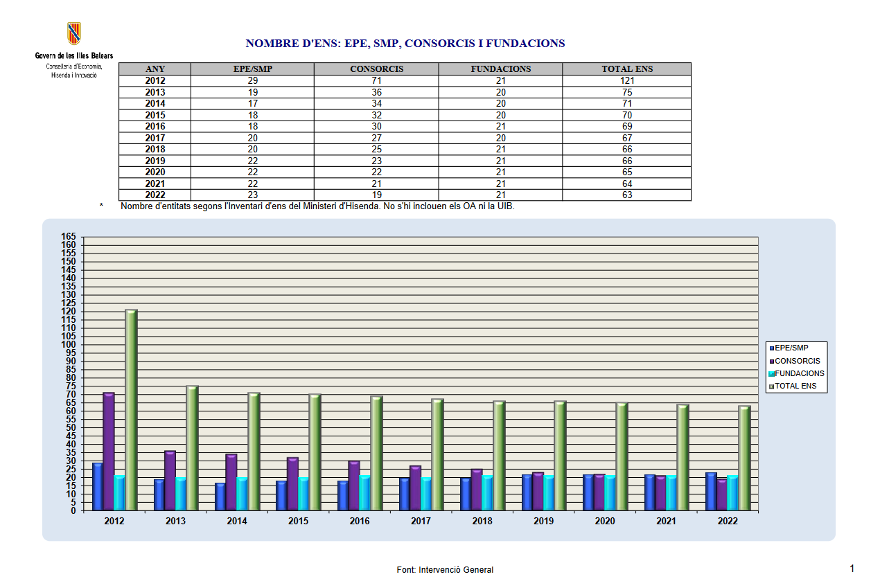Click the cyan FUNDACIONS legend marker

771,374
